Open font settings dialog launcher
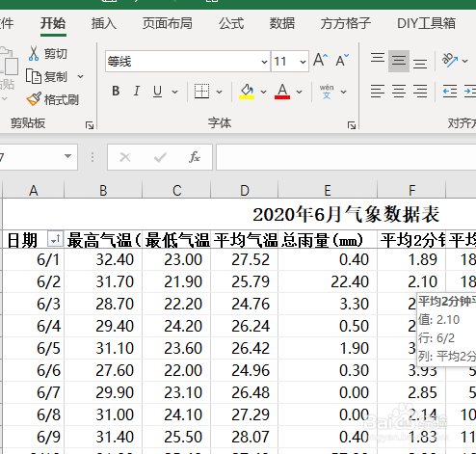Screen dimensions: 476x454 pos(352,125)
